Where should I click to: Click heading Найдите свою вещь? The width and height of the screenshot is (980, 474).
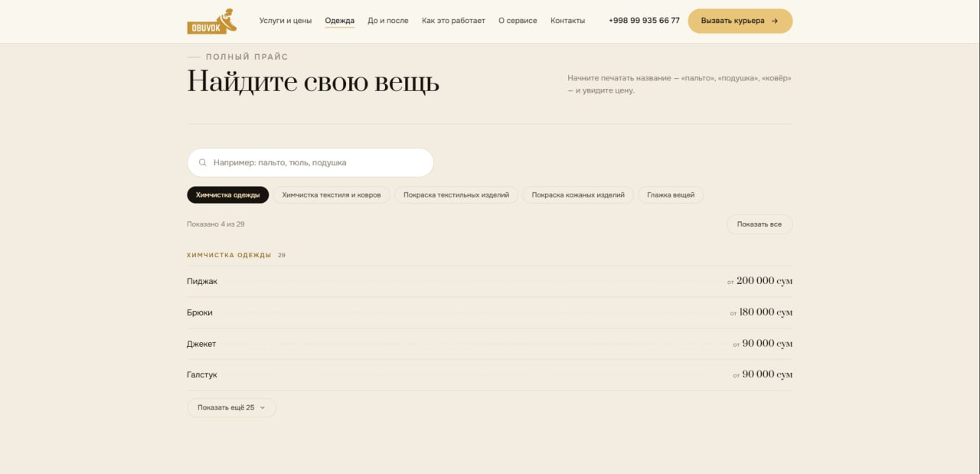point(313,81)
